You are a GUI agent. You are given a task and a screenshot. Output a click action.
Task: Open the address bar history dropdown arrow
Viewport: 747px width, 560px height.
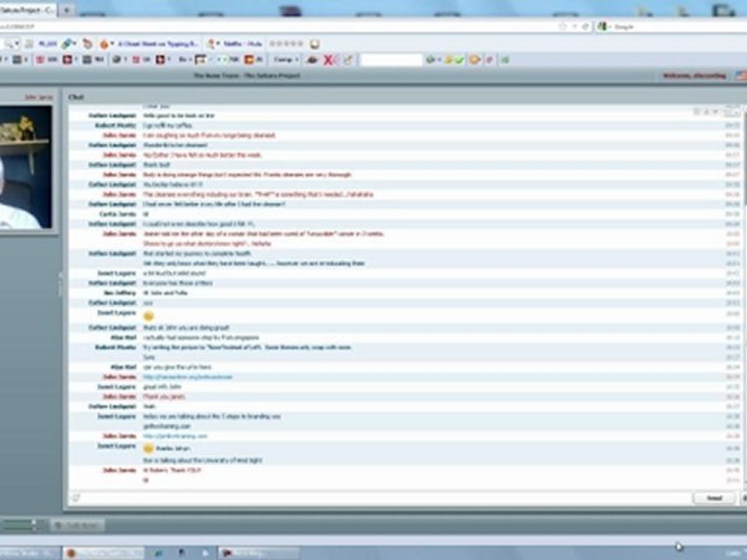(x=574, y=26)
